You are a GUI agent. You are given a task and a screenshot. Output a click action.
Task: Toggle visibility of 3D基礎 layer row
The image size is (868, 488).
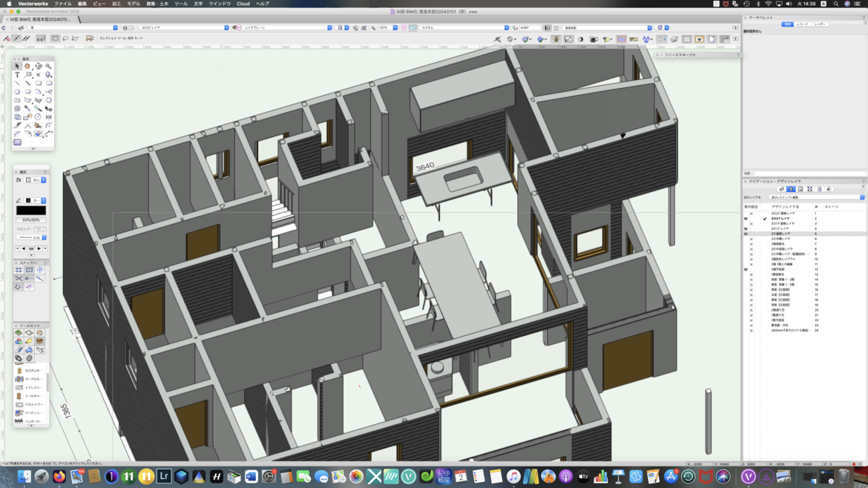[746, 234]
